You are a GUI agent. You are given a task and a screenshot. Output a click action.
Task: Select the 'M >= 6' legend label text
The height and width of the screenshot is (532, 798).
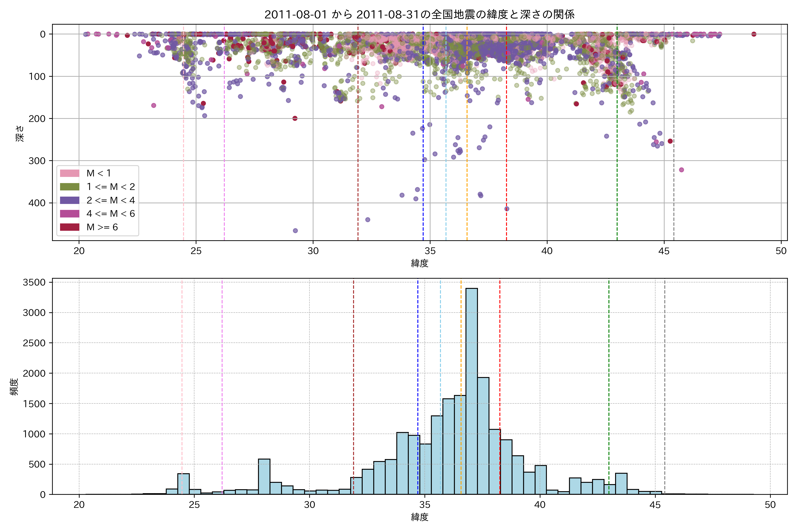click(102, 227)
